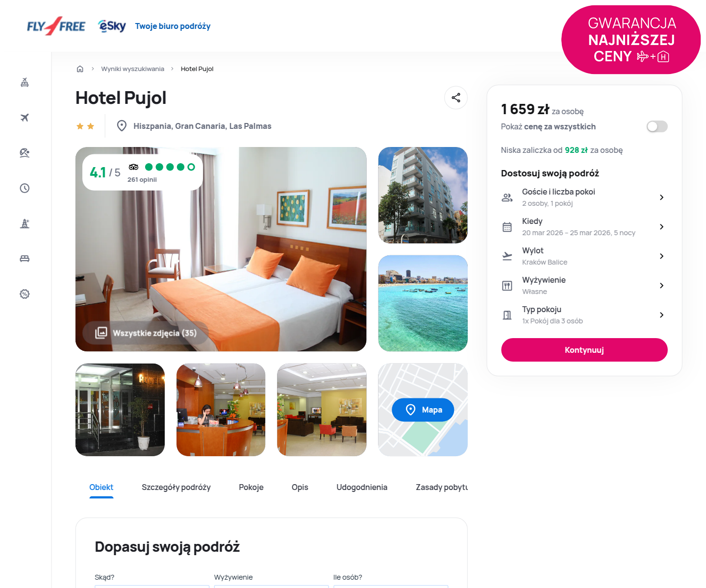Open deals via percent badge sidebar icon
706x588 pixels.
(25, 294)
